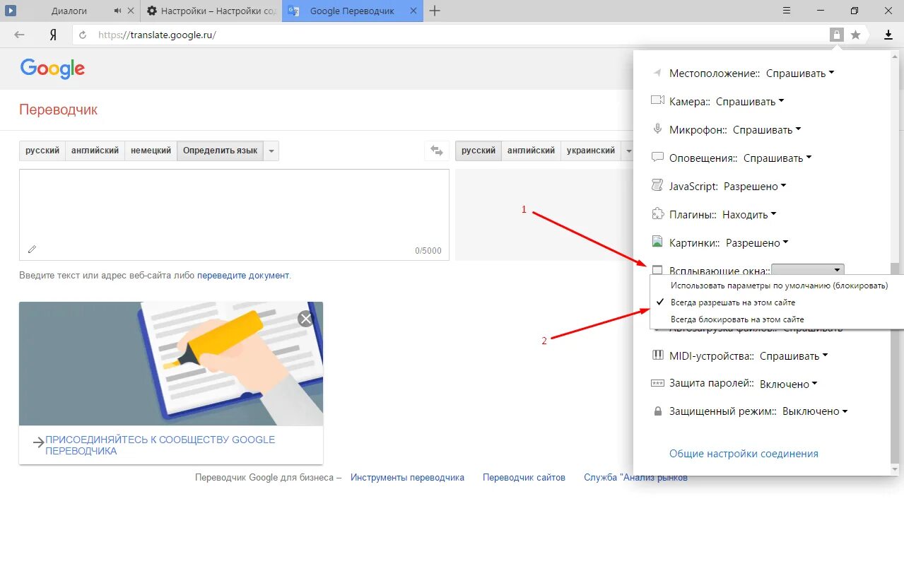The height and width of the screenshot is (588, 904).
Task: Click the Оповещения speech bubble icon
Action: tap(657, 158)
